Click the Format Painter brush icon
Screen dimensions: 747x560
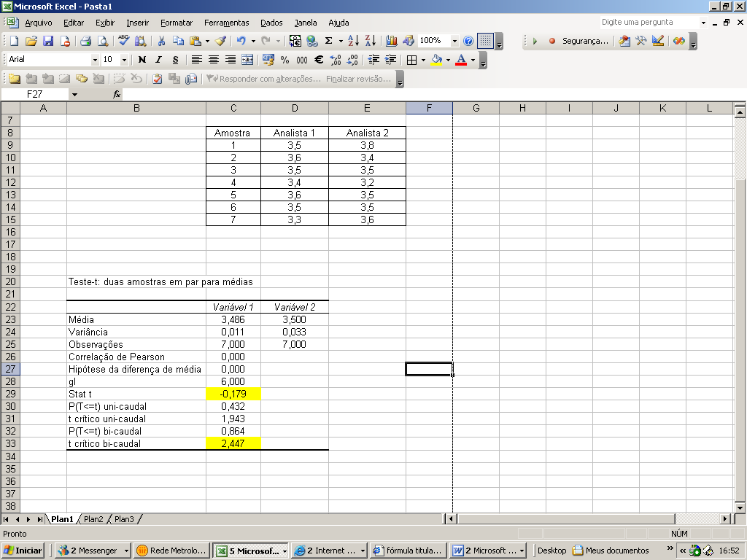[220, 41]
